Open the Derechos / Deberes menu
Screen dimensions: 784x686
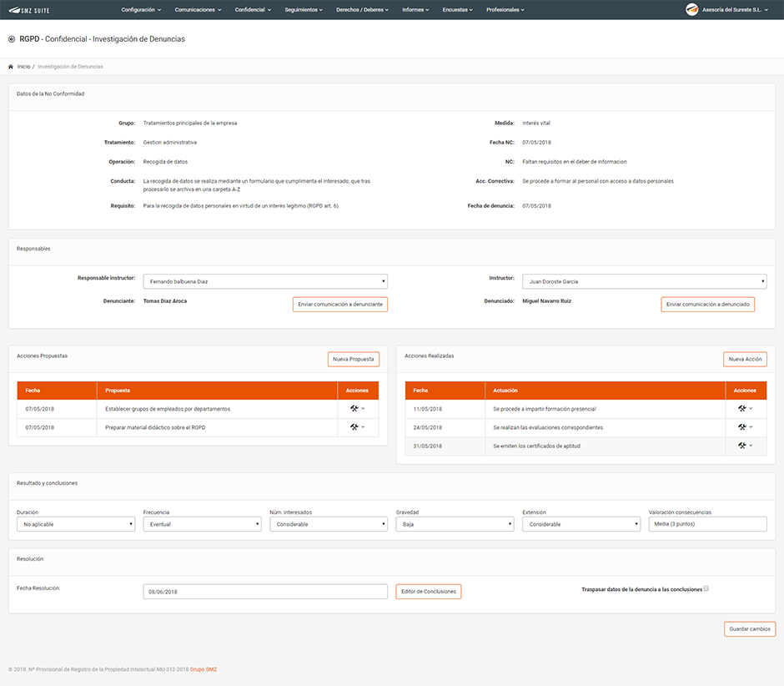[363, 9]
